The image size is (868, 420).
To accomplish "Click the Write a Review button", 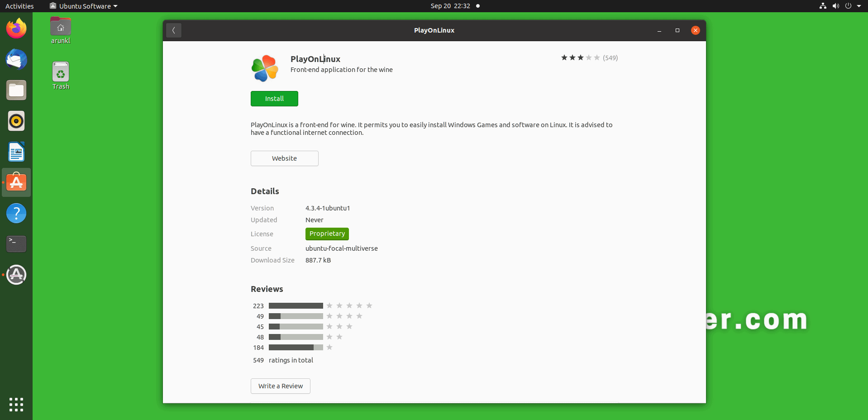I will pos(281,386).
